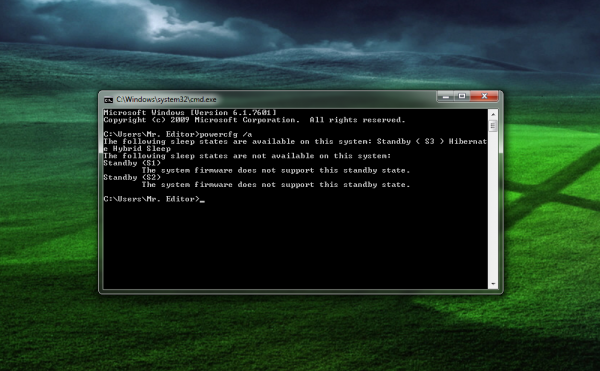Click the 'powercfg /a' command text
This screenshot has height=371, width=600.
click(226, 134)
